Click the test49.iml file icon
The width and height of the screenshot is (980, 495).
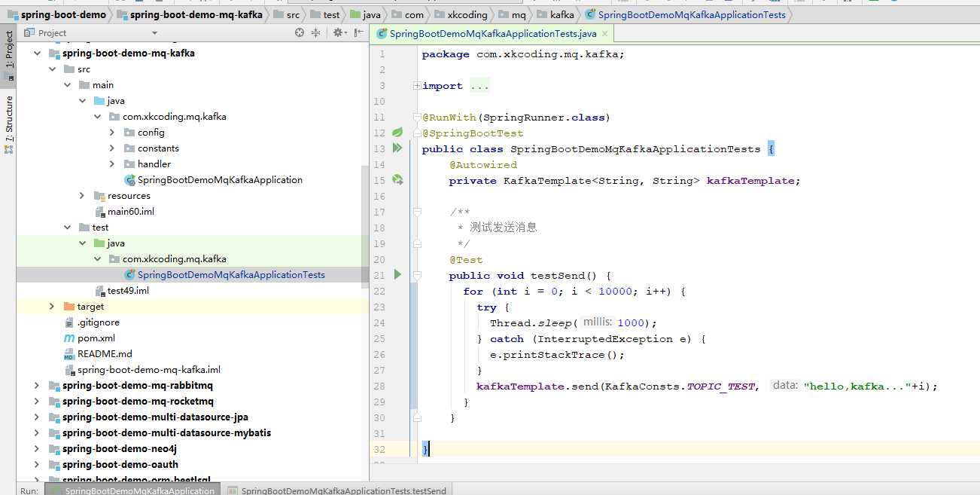click(100, 291)
